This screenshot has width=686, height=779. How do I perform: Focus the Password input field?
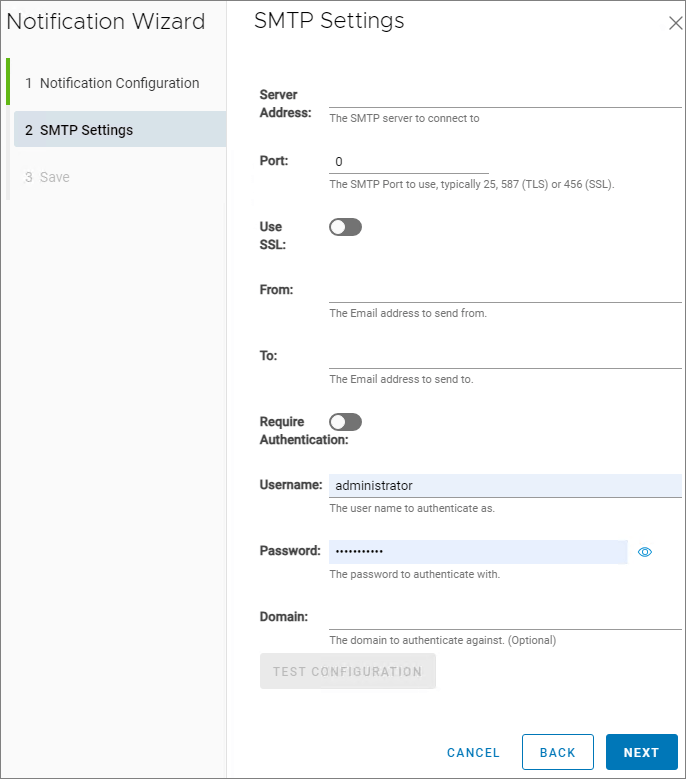tap(477, 552)
